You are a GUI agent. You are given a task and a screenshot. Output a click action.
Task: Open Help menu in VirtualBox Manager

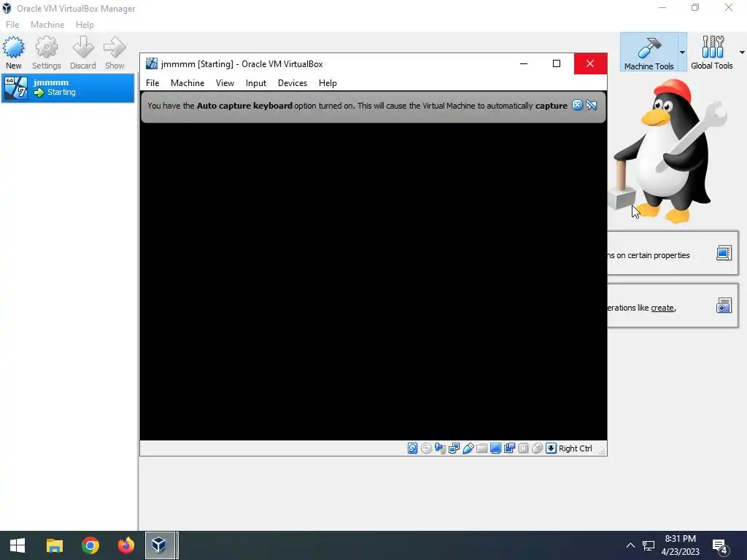tap(85, 24)
